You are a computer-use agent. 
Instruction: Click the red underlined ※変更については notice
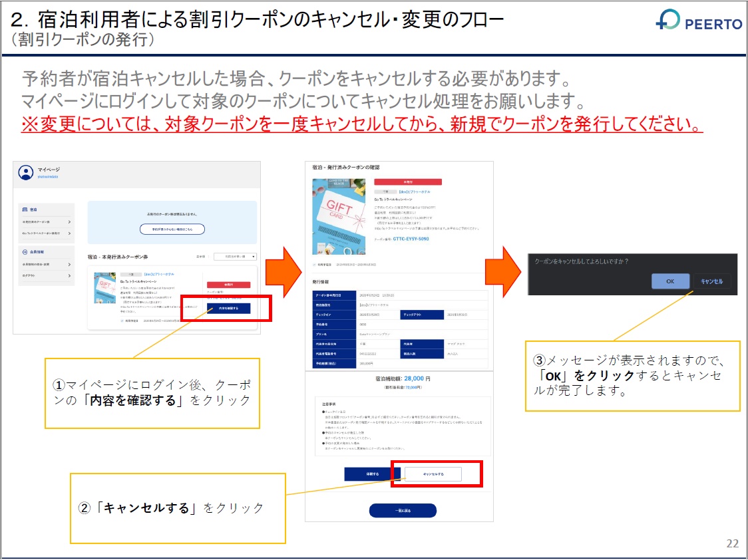(x=361, y=124)
